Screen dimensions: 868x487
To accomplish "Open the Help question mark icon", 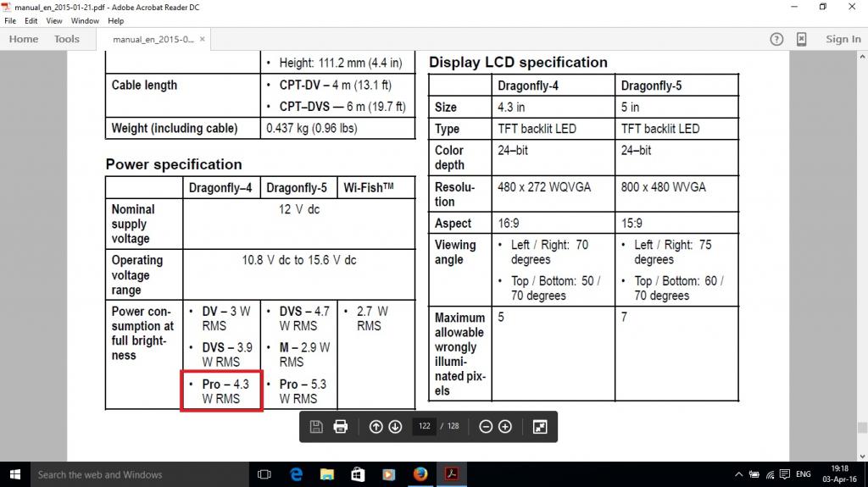I will (x=776, y=39).
